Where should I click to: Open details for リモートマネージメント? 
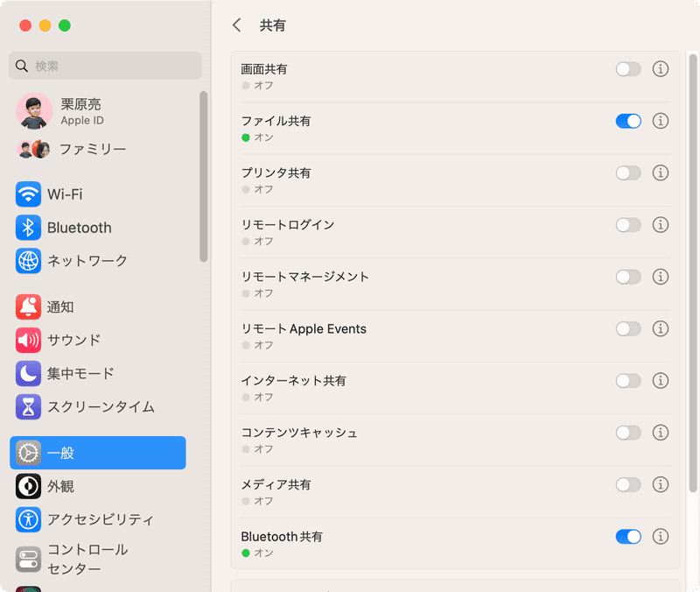click(x=661, y=277)
